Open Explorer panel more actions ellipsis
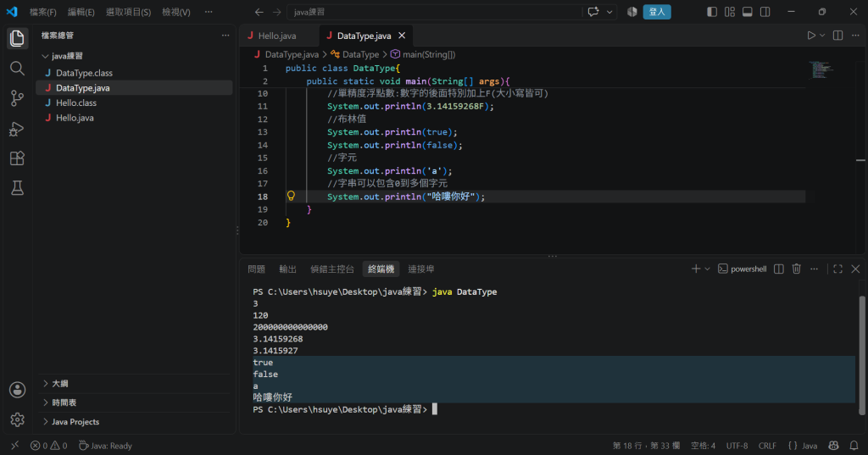 (225, 36)
